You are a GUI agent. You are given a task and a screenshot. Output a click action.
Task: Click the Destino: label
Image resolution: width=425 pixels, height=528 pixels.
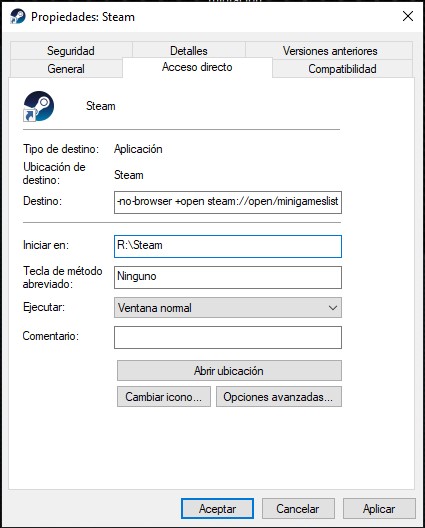(42, 201)
